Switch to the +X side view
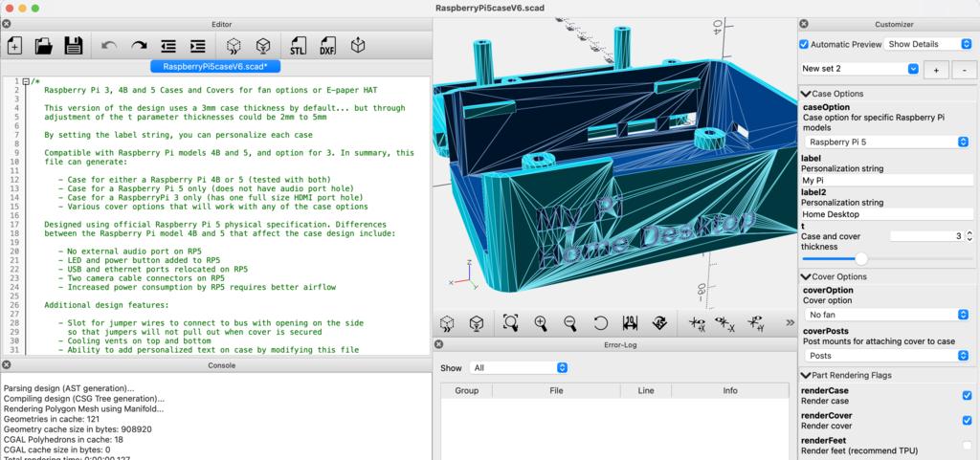The height and width of the screenshot is (460, 980). pyautogui.click(x=697, y=322)
